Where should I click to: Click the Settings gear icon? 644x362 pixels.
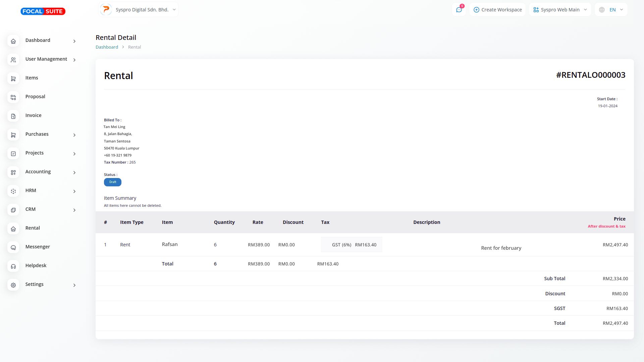click(13, 285)
